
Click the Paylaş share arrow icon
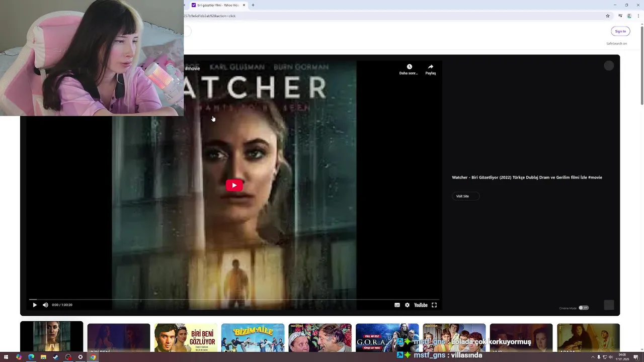(x=431, y=67)
